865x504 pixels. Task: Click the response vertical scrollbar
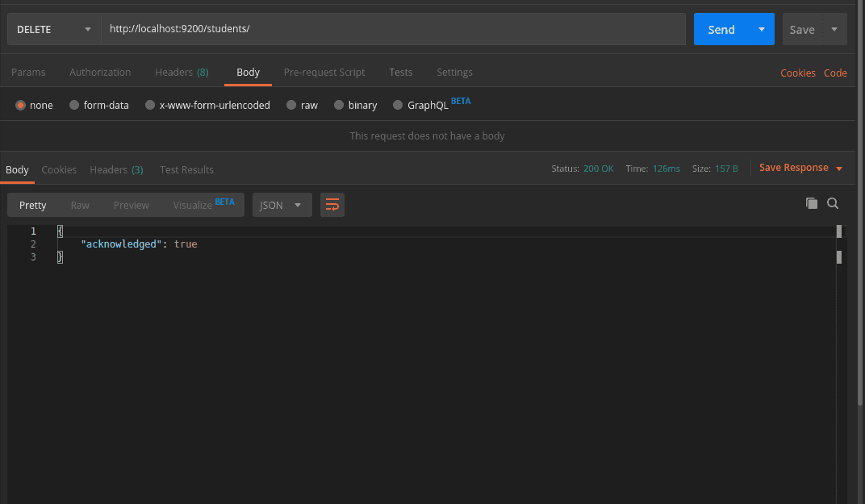839,257
